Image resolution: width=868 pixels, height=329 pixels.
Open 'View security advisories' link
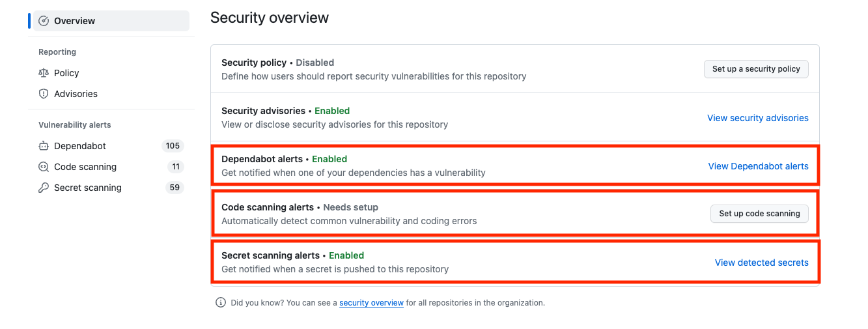tap(758, 118)
